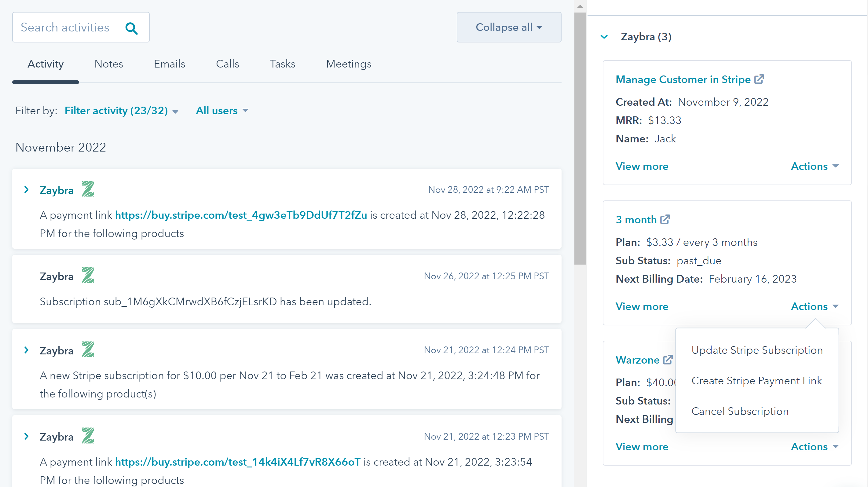Click the Zaybra Z logo on Nov 28 activity
Screen dimensions: 868x487
point(87,190)
